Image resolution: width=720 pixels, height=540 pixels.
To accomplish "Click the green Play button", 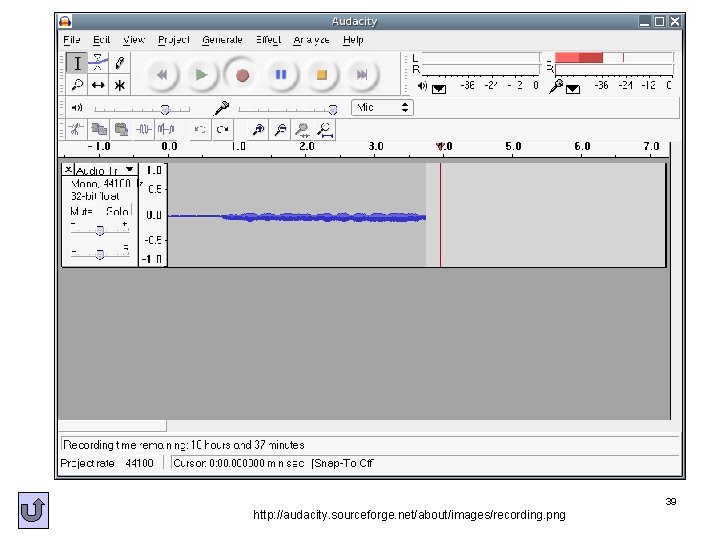I will [x=201, y=74].
